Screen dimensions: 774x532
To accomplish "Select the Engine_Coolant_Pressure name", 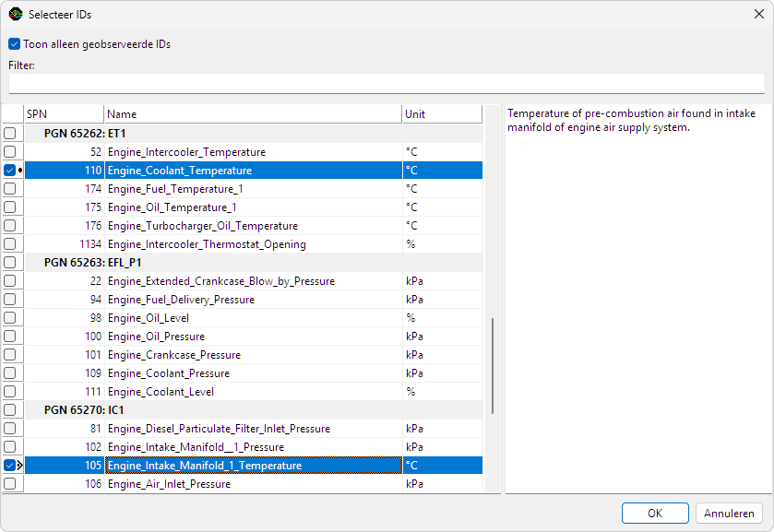I will point(169,373).
